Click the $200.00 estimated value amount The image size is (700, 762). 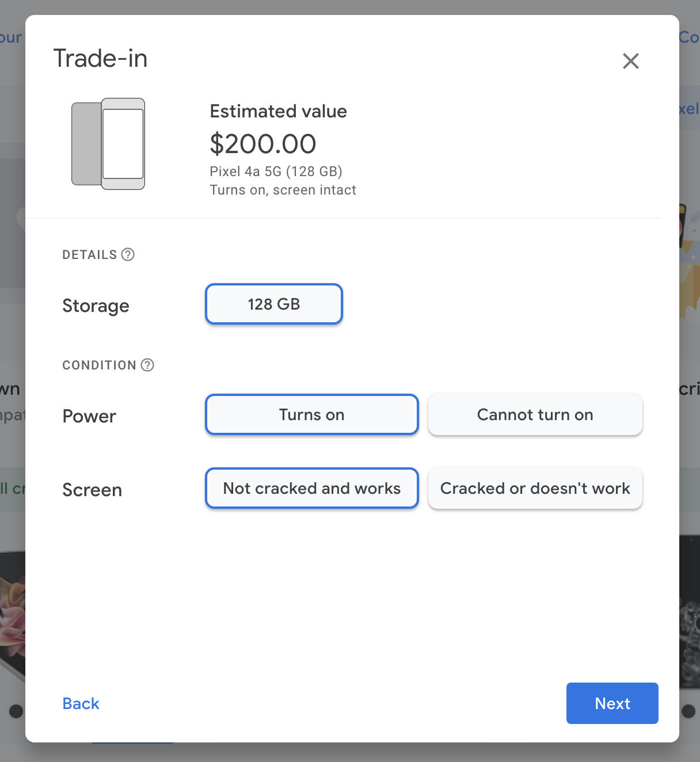coord(263,144)
